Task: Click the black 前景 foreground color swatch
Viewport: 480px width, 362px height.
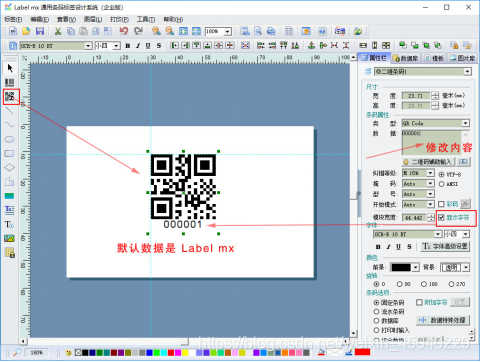Action: [401, 267]
